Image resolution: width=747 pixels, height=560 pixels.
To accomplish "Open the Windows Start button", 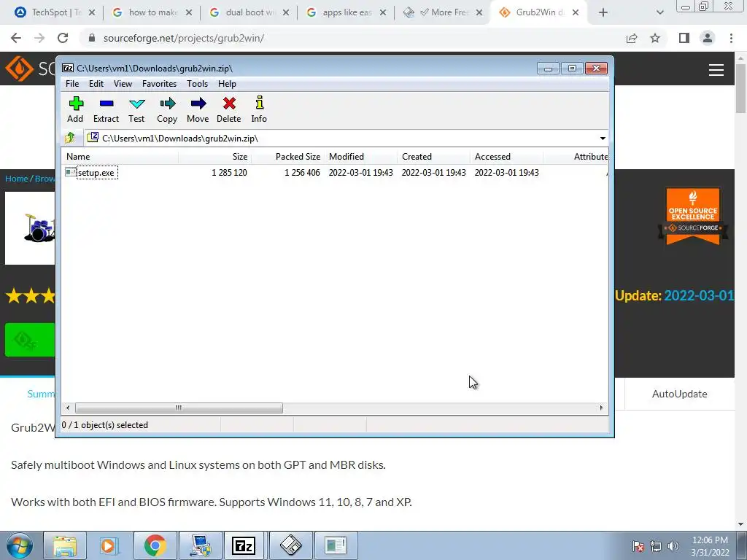I will 20,545.
